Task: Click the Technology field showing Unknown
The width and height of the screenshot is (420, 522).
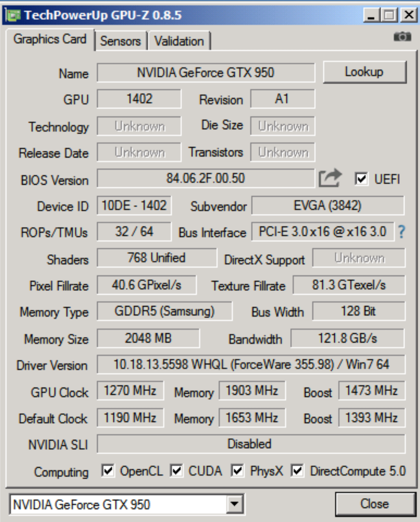Action: pos(139,126)
